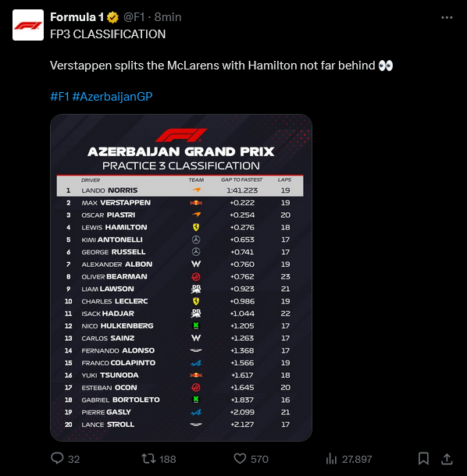Viewport: 467px width, 476px height.
Task: Click the gold verified badge
Action: click(x=112, y=17)
